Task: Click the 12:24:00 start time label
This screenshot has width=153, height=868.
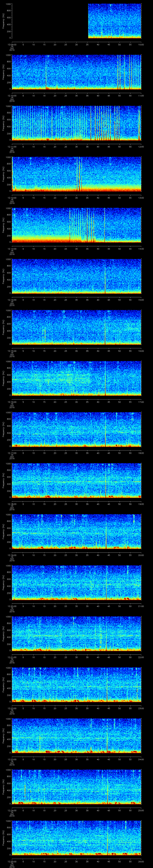Action: (x=12, y=810)
